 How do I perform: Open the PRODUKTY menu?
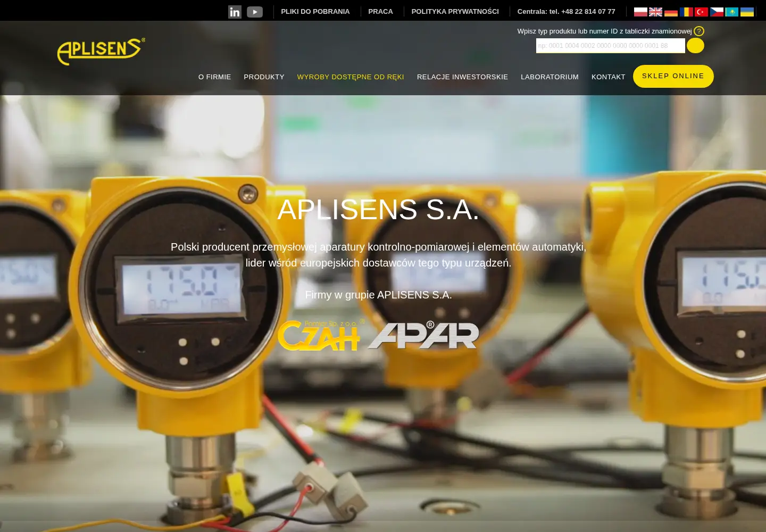(264, 77)
